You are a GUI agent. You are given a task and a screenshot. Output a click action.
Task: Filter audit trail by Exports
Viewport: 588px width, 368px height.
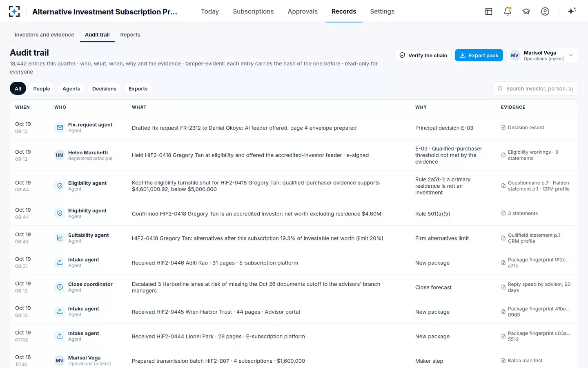pyautogui.click(x=138, y=89)
